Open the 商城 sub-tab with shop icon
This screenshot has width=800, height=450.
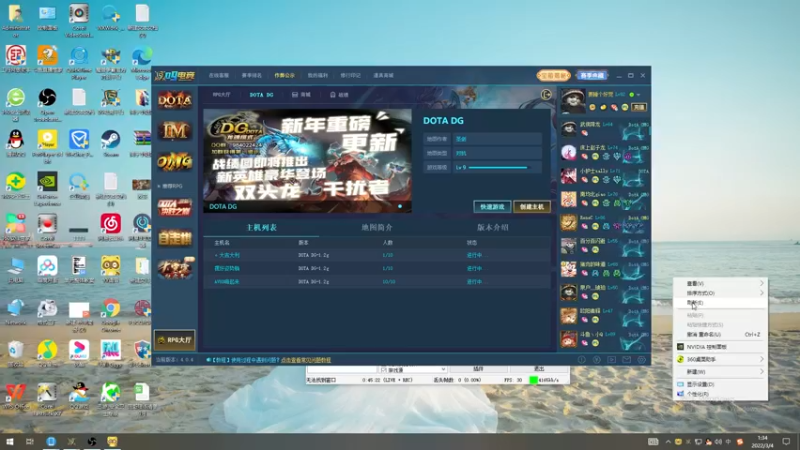[301, 95]
